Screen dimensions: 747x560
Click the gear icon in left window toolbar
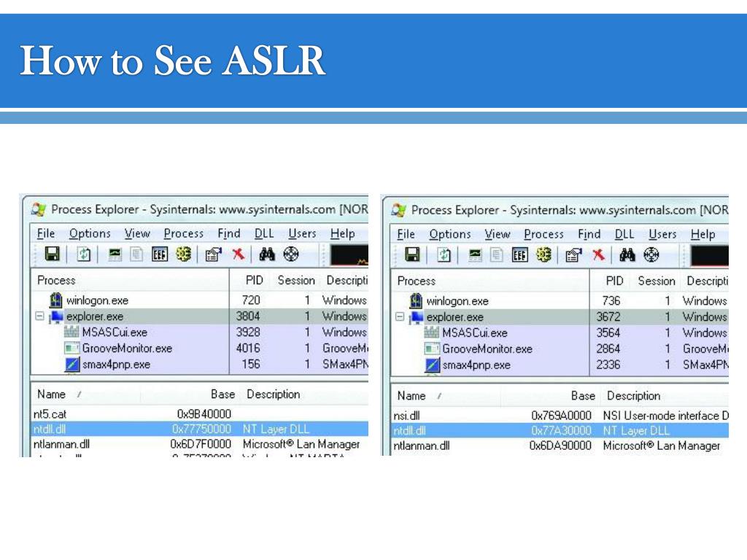(x=184, y=254)
